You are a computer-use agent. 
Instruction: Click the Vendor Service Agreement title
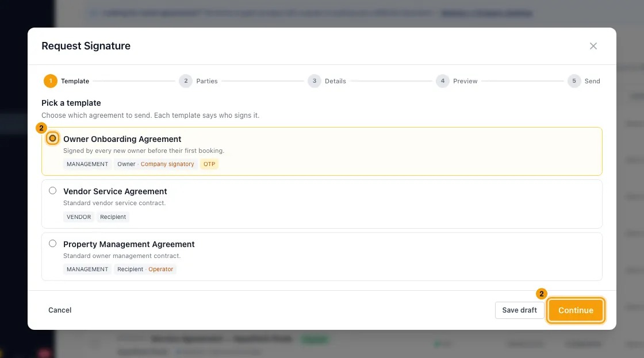(x=115, y=191)
